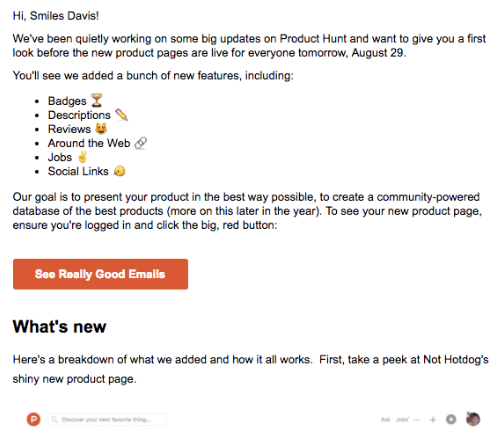Click the Social Links list item text
Image resolution: width=504 pixels, height=436 pixels.
click(x=78, y=171)
